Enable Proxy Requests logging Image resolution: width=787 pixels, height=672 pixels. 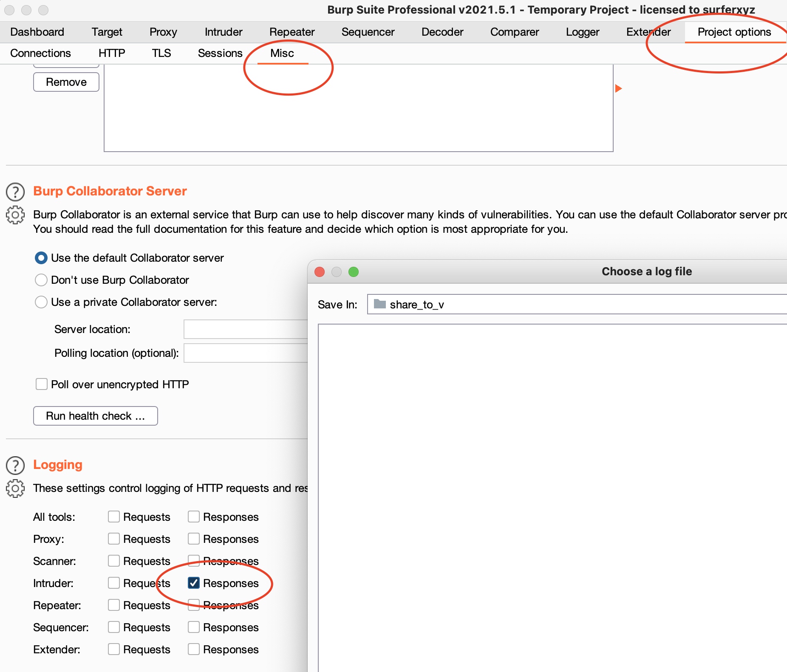coord(114,539)
